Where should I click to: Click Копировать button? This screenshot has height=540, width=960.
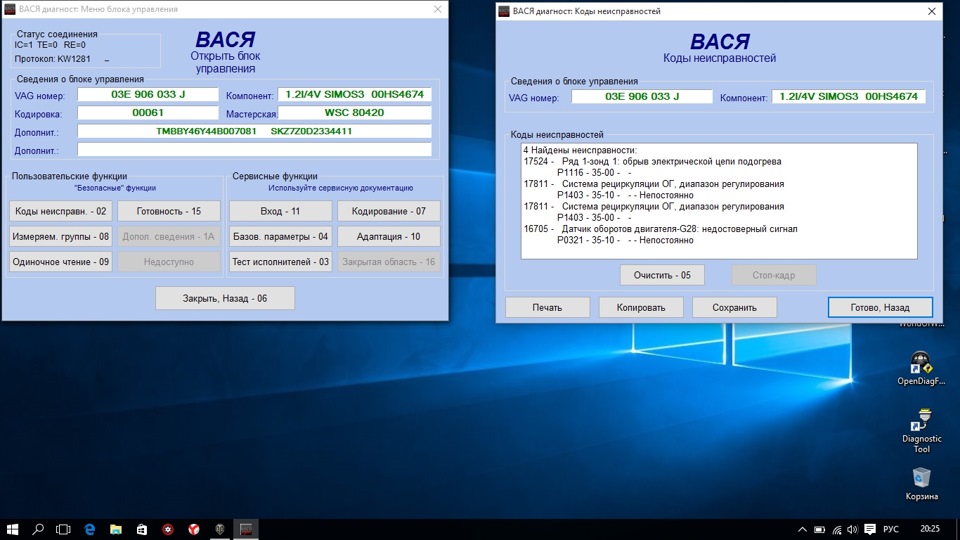click(641, 307)
